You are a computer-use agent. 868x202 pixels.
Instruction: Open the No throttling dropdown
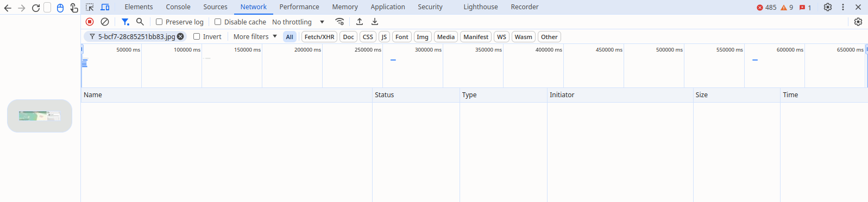pyautogui.click(x=298, y=22)
